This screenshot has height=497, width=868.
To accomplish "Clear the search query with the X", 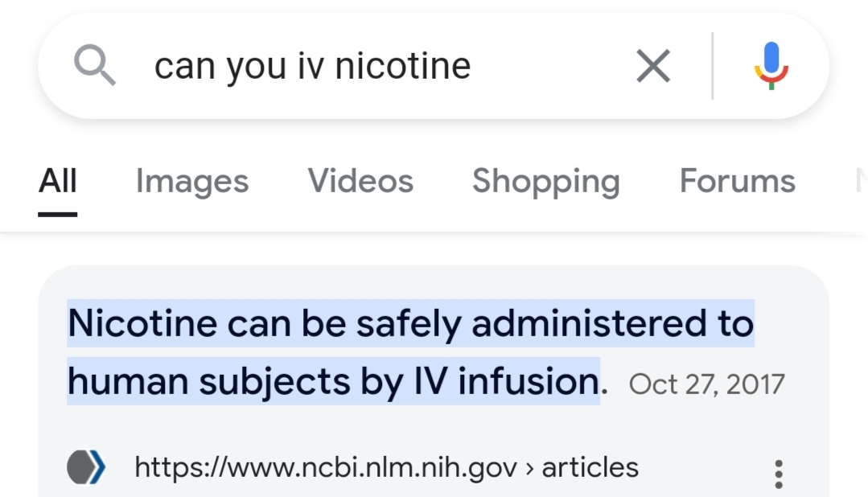I will pyautogui.click(x=653, y=66).
